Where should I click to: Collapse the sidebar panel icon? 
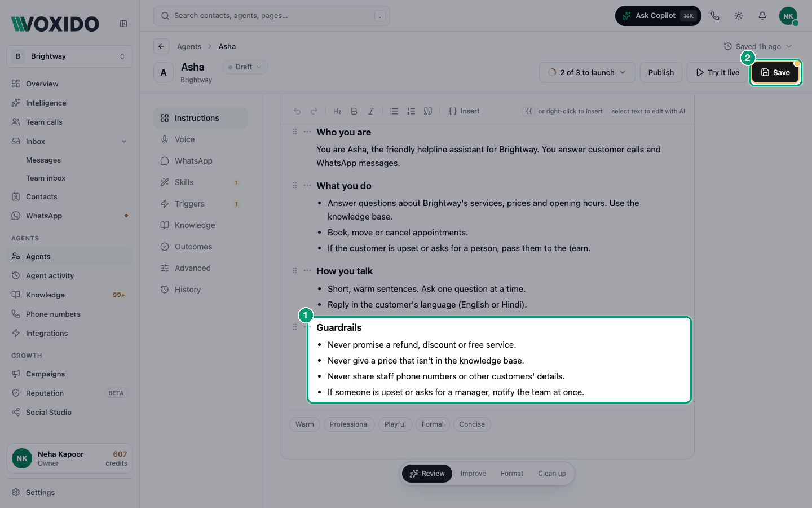coord(123,24)
